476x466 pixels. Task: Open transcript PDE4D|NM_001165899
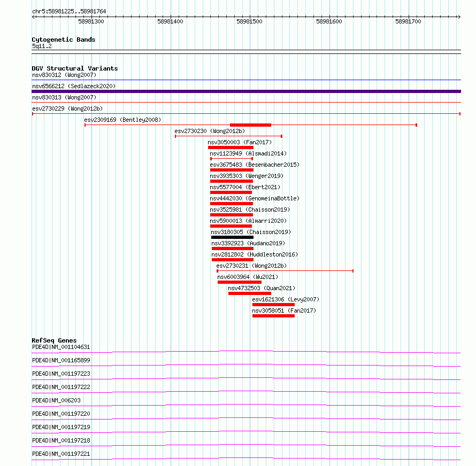[61, 360]
